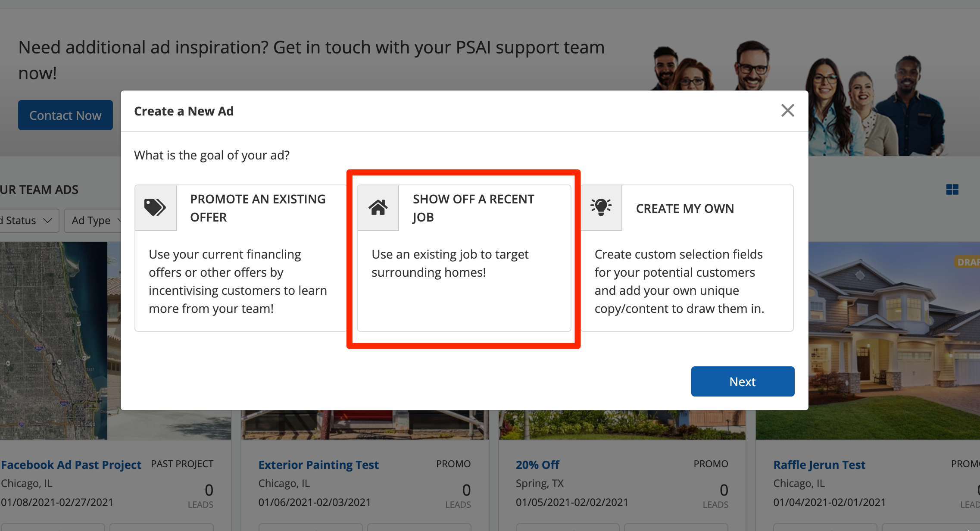The width and height of the screenshot is (980, 531).
Task: Open the Facebook Ad Past Project link
Action: tap(71, 465)
